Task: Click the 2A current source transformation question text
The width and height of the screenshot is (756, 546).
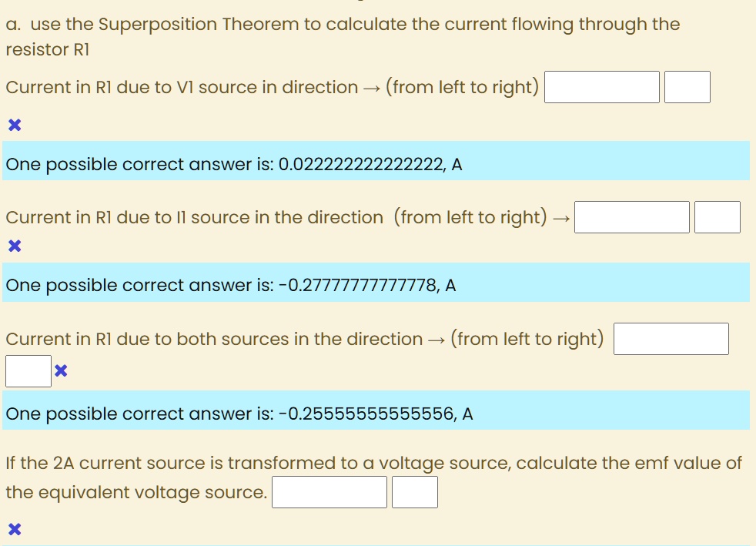Action: click(373, 463)
